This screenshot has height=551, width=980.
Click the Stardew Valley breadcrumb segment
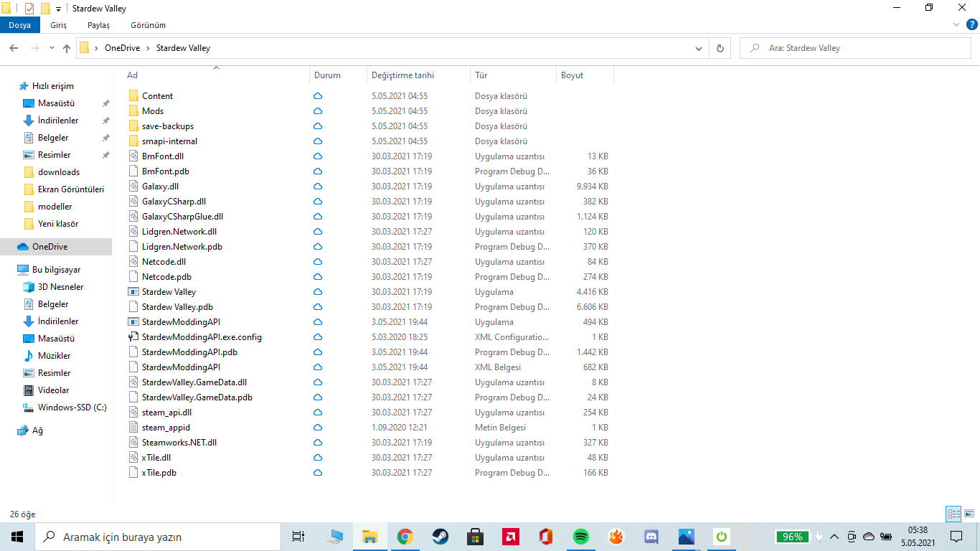pos(184,48)
